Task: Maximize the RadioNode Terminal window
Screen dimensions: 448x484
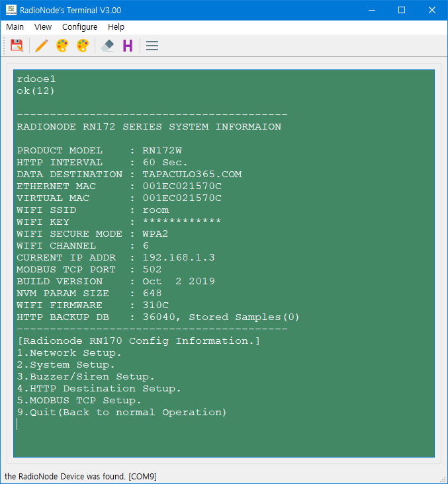Action: pyautogui.click(x=402, y=10)
